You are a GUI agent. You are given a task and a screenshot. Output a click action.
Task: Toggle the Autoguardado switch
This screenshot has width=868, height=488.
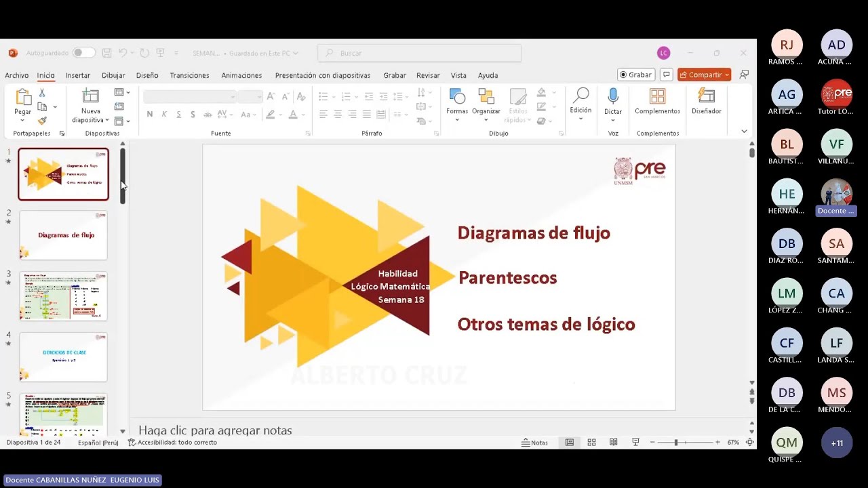[x=84, y=53]
